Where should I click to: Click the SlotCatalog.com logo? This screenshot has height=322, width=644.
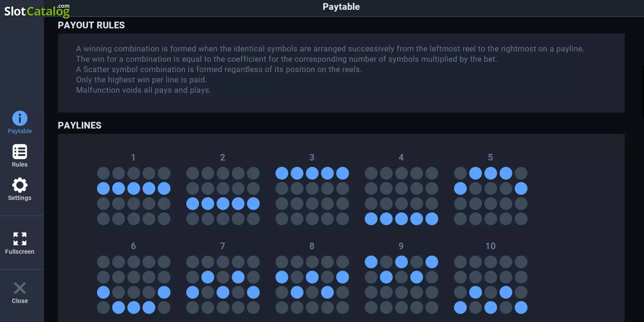(37, 11)
